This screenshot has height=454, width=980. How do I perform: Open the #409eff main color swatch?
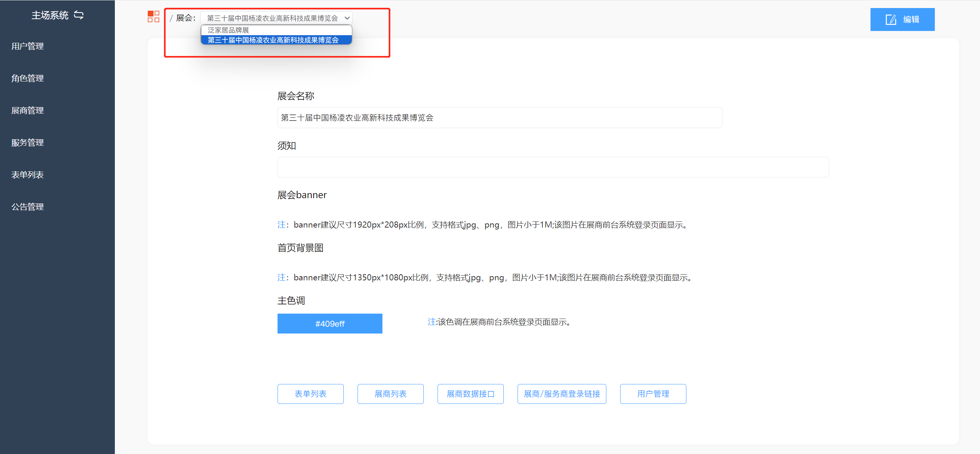[330, 324]
